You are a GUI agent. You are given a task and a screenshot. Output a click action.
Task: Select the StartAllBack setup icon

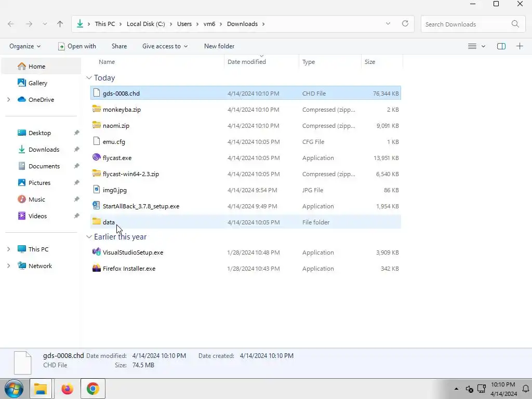tap(97, 206)
